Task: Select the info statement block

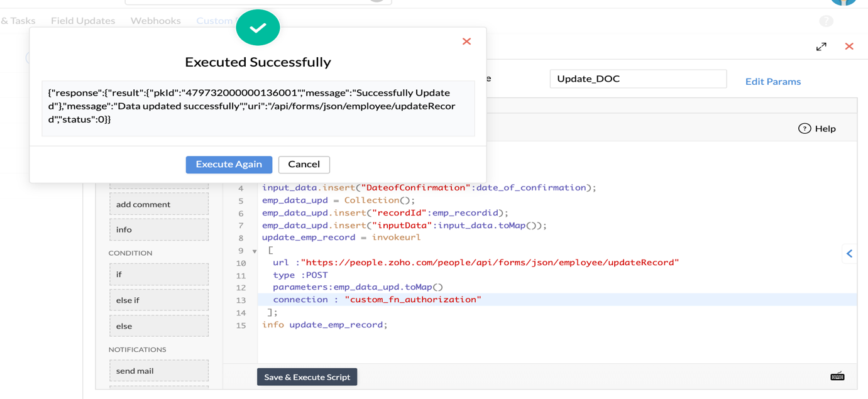Action: 159,230
